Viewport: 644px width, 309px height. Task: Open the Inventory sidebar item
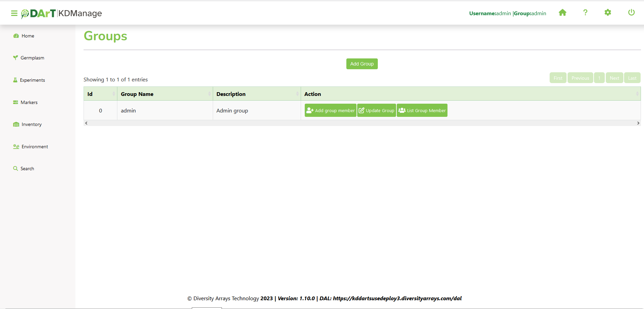[31, 124]
